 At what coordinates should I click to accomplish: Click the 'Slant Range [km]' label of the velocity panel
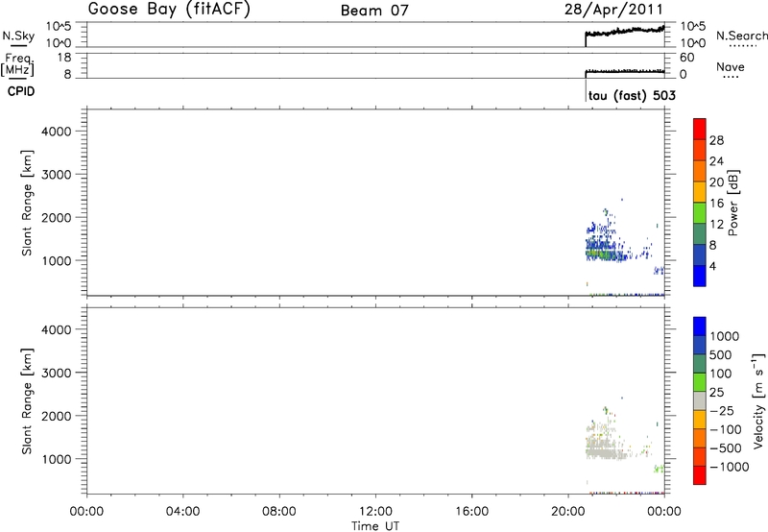point(27,401)
